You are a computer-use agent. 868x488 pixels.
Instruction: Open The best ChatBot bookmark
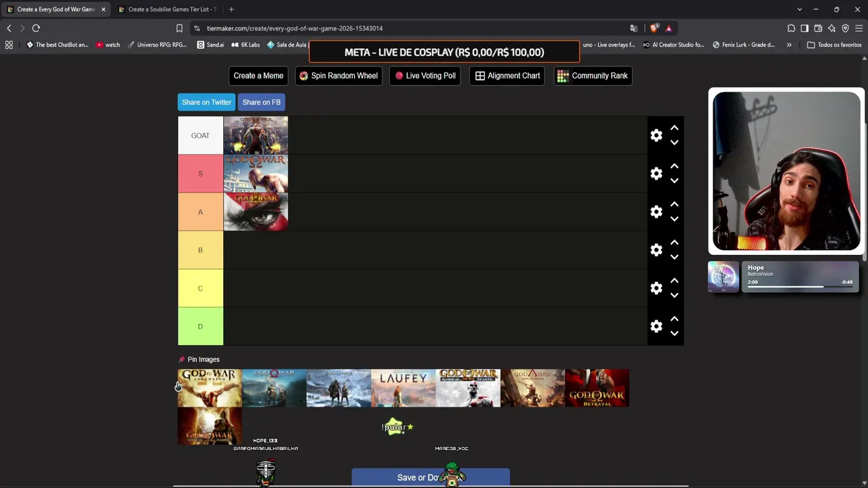[x=57, y=45]
